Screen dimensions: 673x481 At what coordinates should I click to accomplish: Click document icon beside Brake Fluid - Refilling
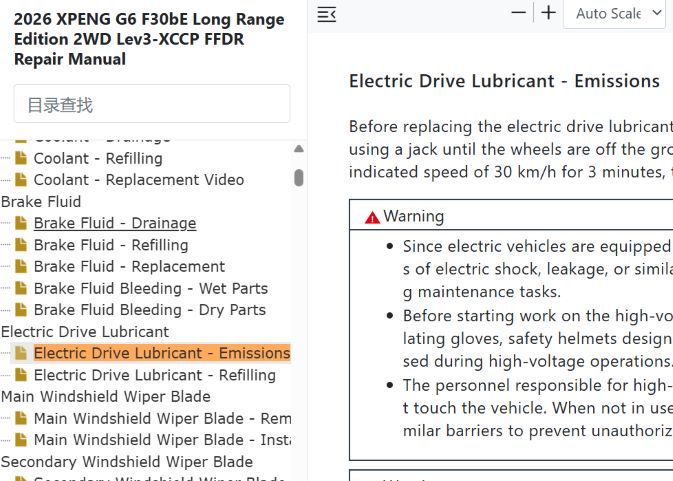pyautogui.click(x=21, y=245)
